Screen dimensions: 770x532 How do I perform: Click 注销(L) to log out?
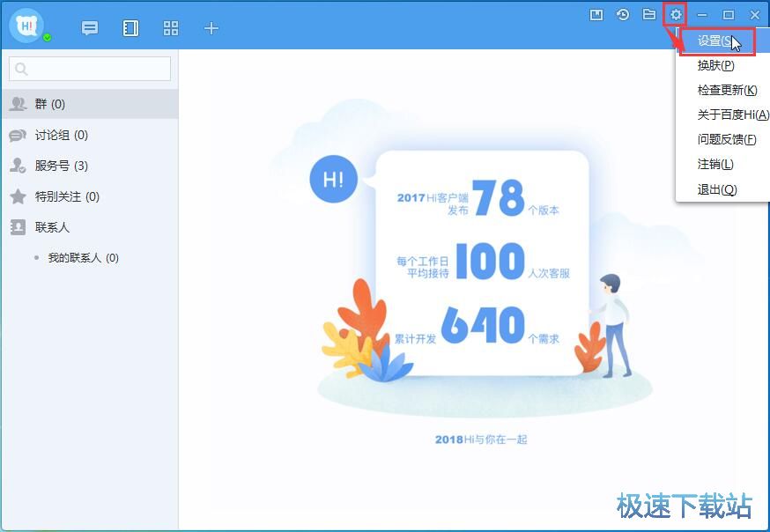point(714,164)
